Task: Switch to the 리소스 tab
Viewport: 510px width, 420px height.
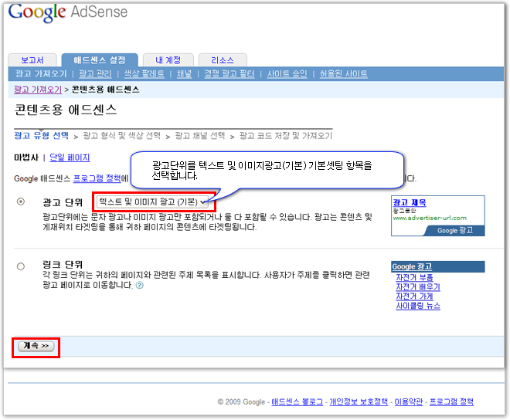Action: click(223, 60)
